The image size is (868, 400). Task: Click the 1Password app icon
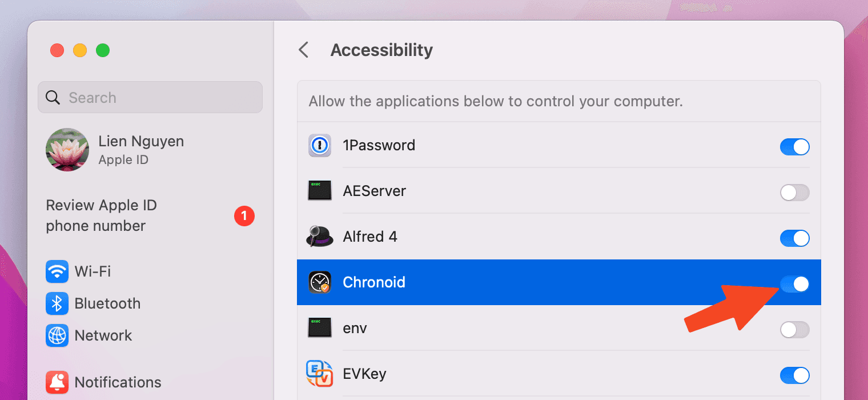[320, 146]
